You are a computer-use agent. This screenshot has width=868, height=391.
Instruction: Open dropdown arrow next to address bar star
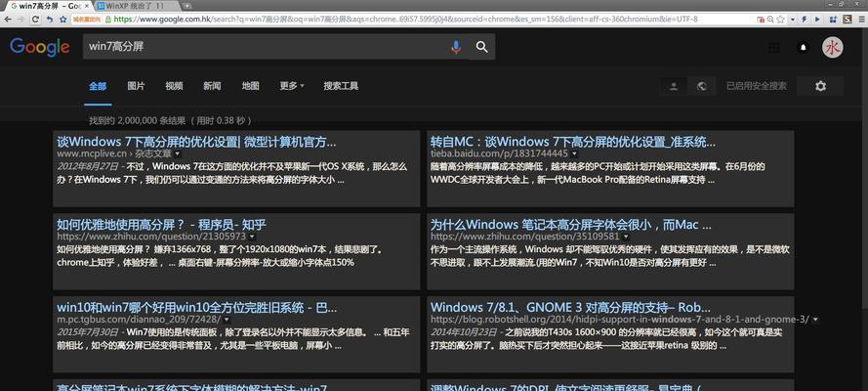(793, 19)
